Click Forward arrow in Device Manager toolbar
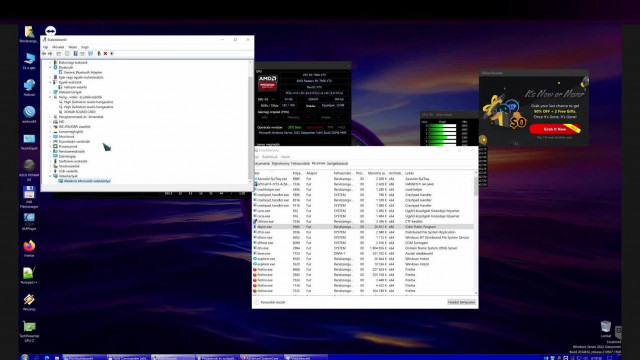 tap(50, 53)
